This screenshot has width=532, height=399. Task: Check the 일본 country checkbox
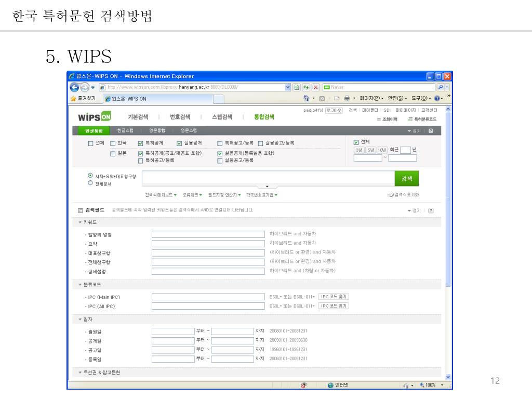(x=113, y=154)
